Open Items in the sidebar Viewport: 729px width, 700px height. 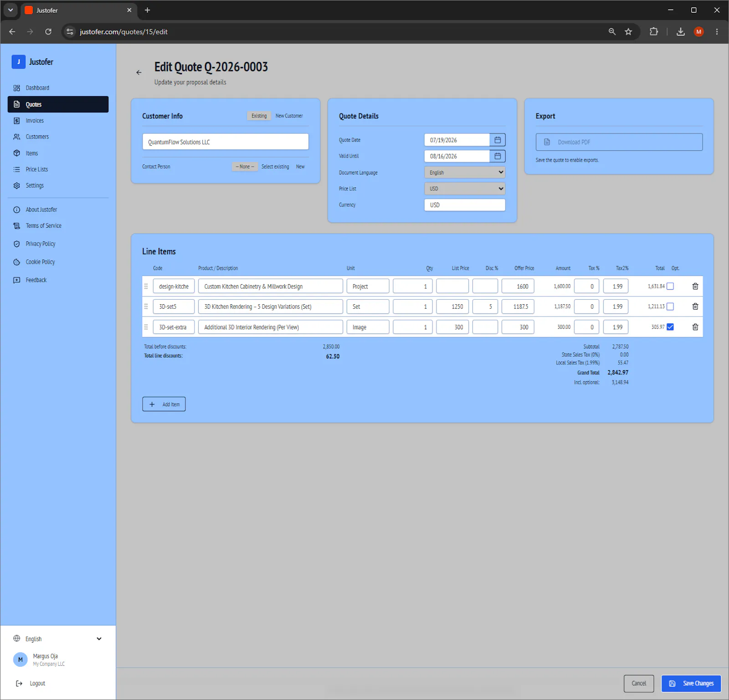pos(58,153)
